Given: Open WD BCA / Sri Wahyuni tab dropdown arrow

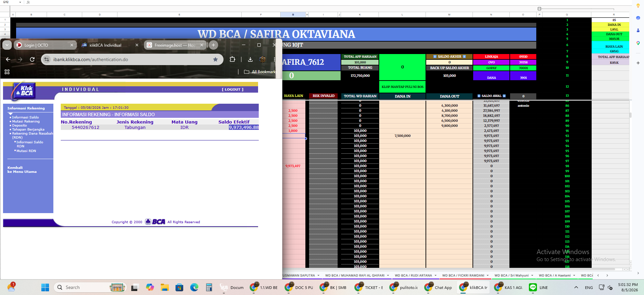Looking at the screenshot, I should 532,276.
